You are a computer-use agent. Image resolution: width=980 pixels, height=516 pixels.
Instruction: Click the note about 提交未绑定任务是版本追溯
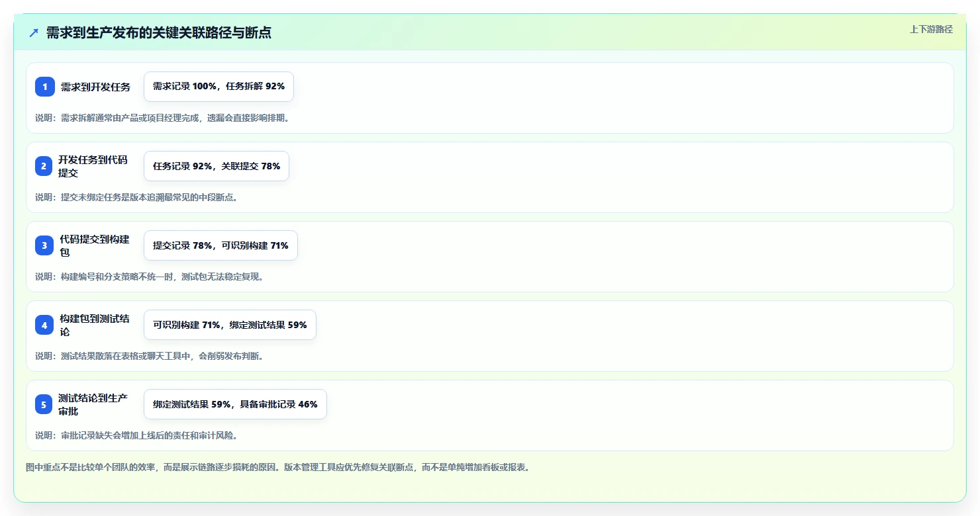click(136, 197)
